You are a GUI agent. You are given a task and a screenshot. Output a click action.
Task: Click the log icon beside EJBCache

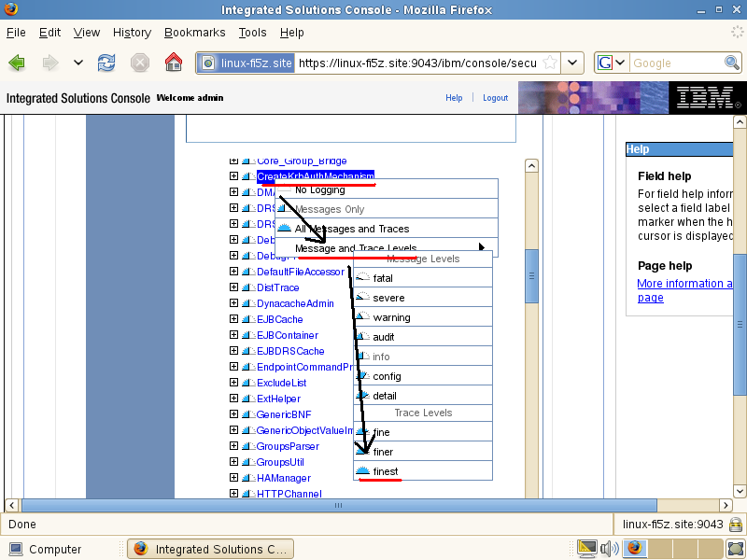[247, 319]
